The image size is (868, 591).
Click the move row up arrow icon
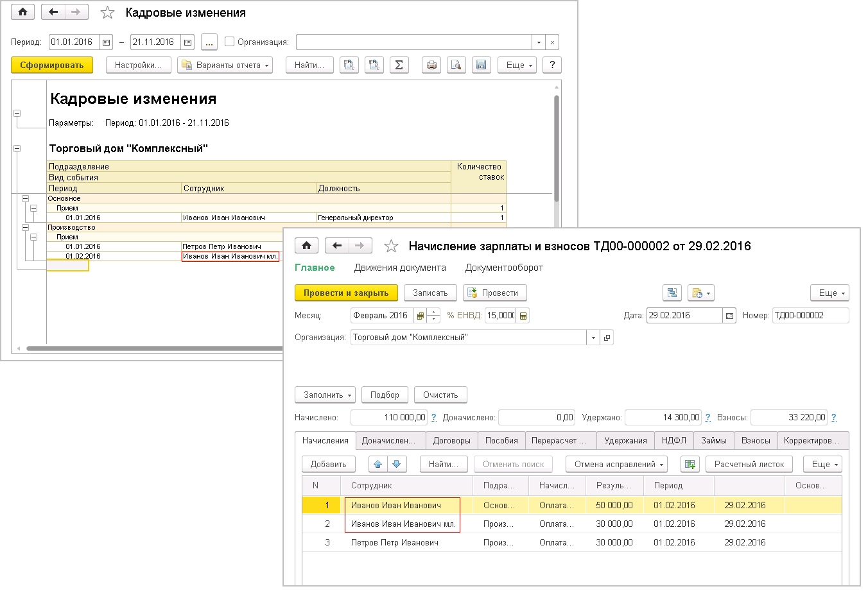(378, 464)
